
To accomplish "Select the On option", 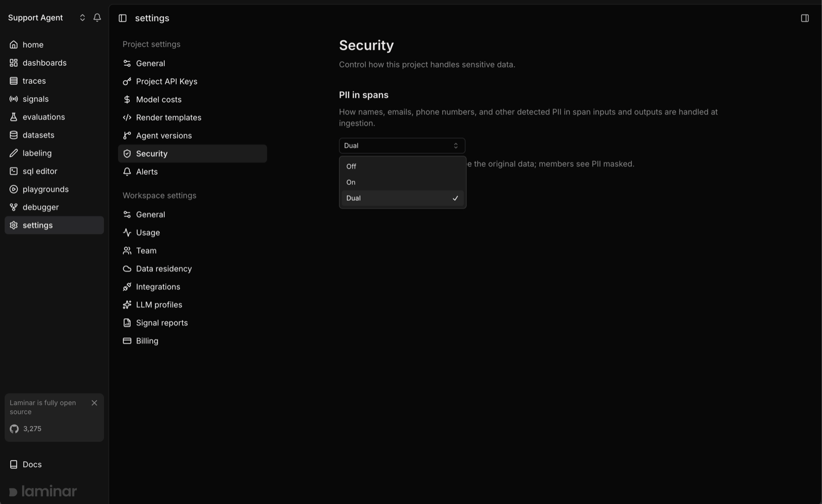I will coord(403,182).
